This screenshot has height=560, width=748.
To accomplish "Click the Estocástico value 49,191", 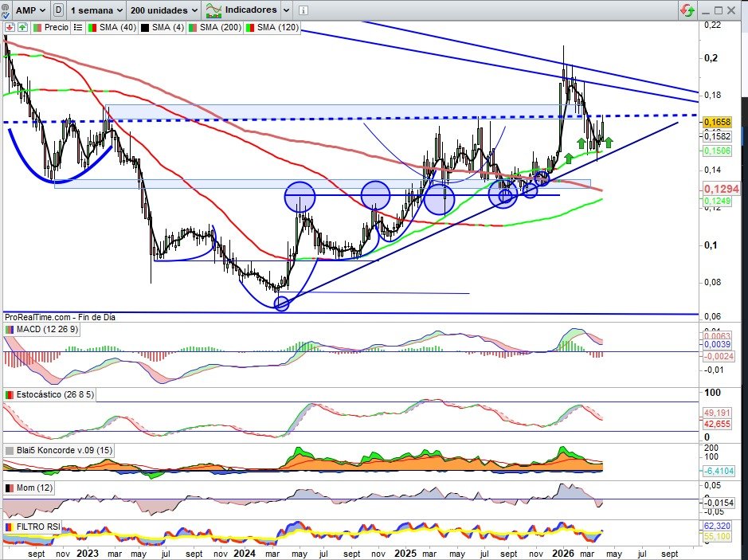I will 718,413.
